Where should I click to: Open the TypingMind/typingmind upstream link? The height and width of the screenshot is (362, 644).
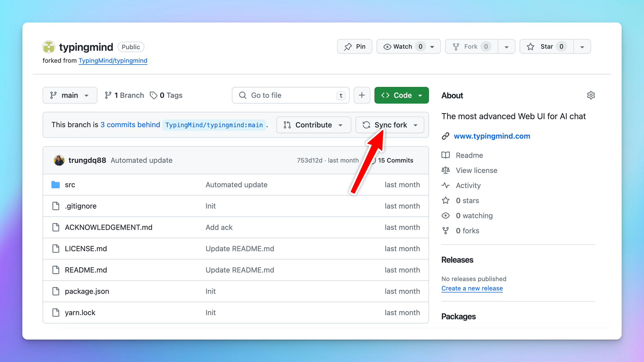point(113,60)
